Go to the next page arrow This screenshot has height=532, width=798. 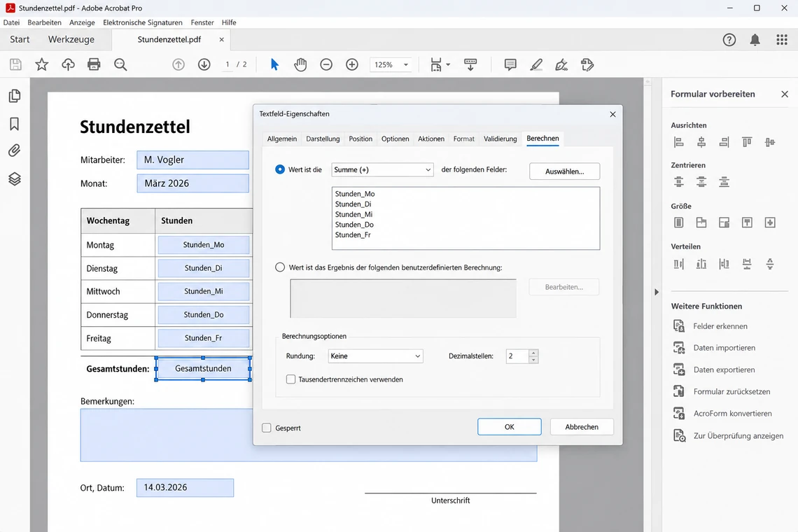[204, 64]
